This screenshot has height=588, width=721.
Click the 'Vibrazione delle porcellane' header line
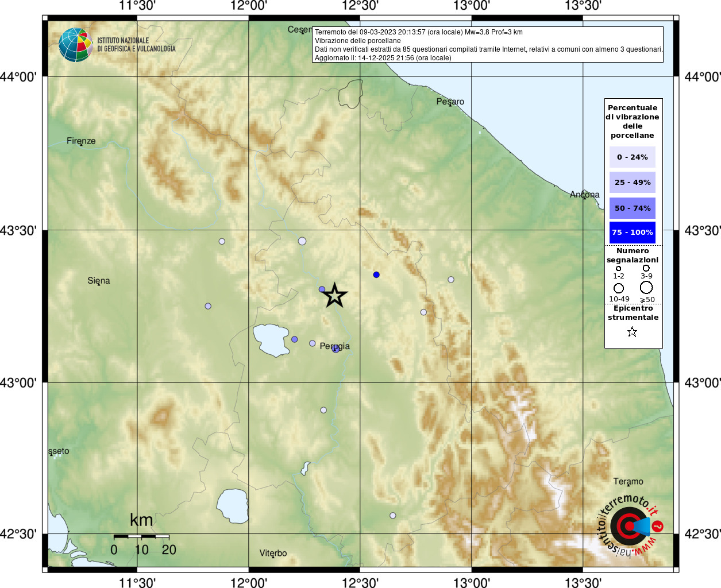click(358, 41)
